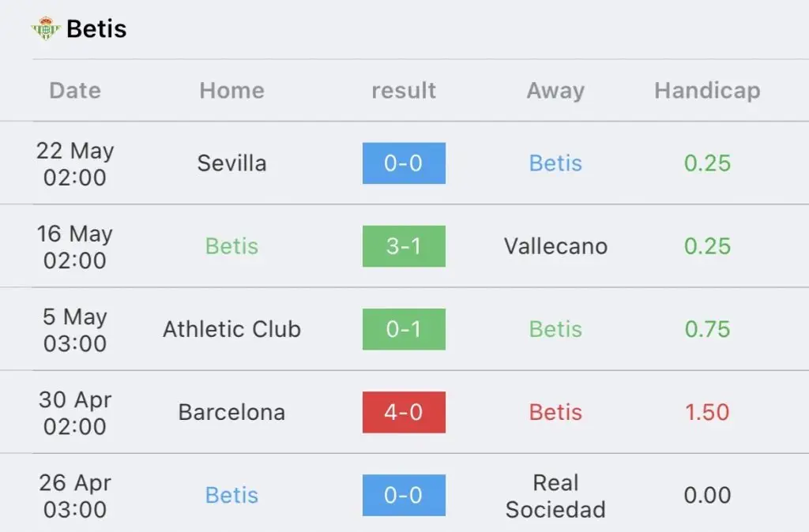Click the Betis club crest icon
This screenshot has height=532, width=809.
tap(45, 28)
